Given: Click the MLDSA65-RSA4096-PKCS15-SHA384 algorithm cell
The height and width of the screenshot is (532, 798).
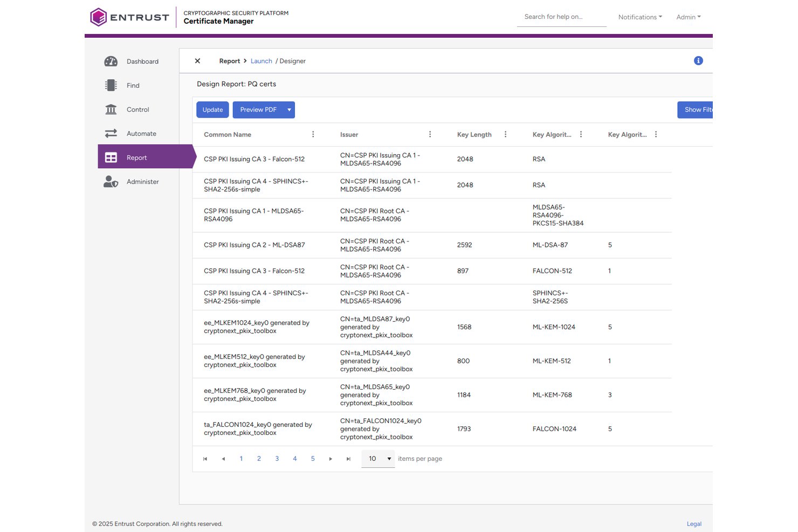Looking at the screenshot, I should (558, 215).
